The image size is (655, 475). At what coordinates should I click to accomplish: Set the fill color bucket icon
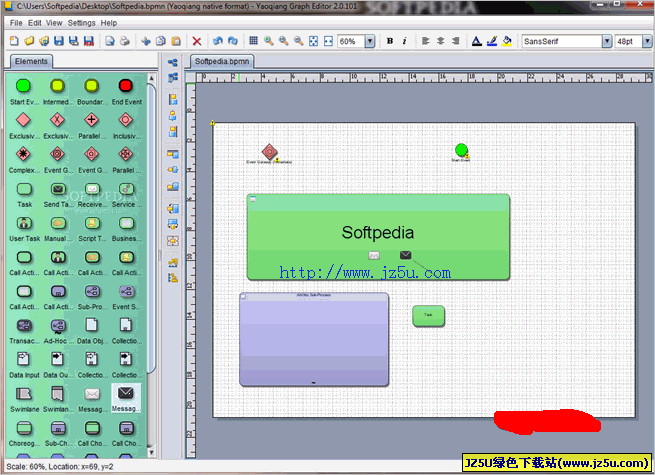pos(507,41)
